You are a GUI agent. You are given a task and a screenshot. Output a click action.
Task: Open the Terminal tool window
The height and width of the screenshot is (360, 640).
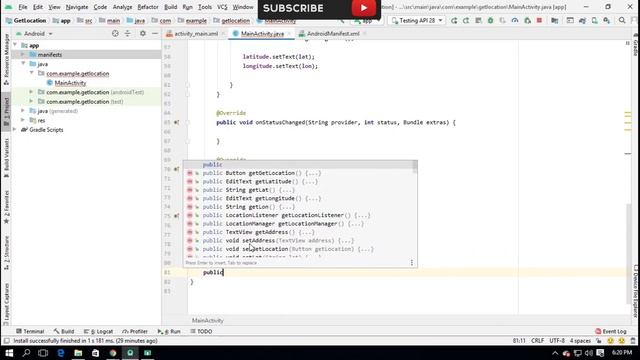(x=30, y=331)
